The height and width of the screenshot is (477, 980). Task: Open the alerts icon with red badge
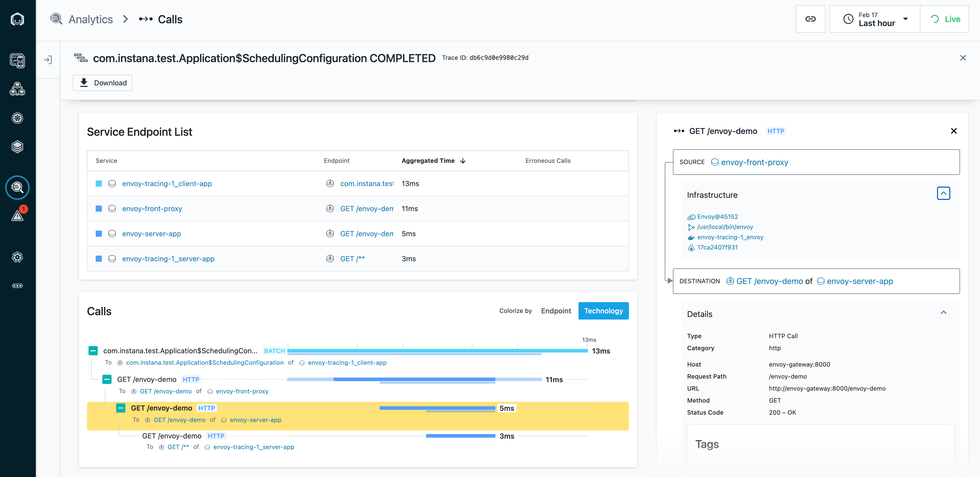(17, 215)
